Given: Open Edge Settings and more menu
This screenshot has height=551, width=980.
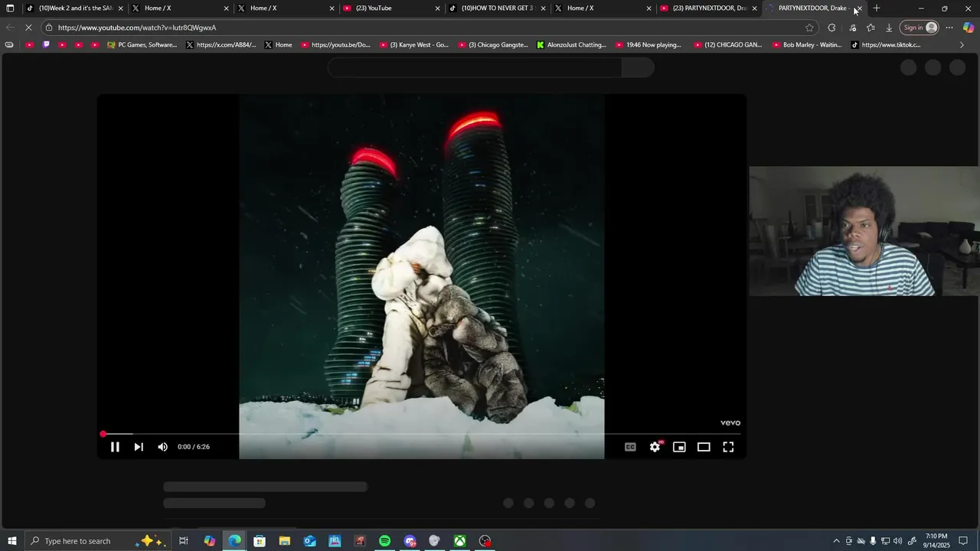Looking at the screenshot, I should (x=949, y=28).
